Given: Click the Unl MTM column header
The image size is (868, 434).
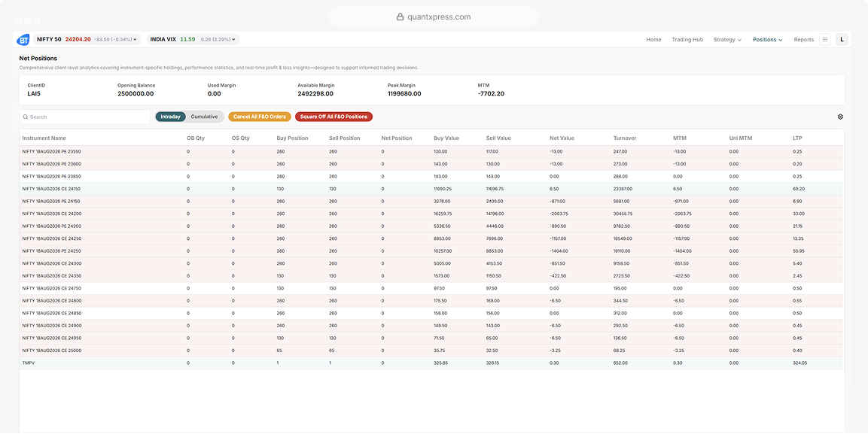Looking at the screenshot, I should (x=741, y=138).
